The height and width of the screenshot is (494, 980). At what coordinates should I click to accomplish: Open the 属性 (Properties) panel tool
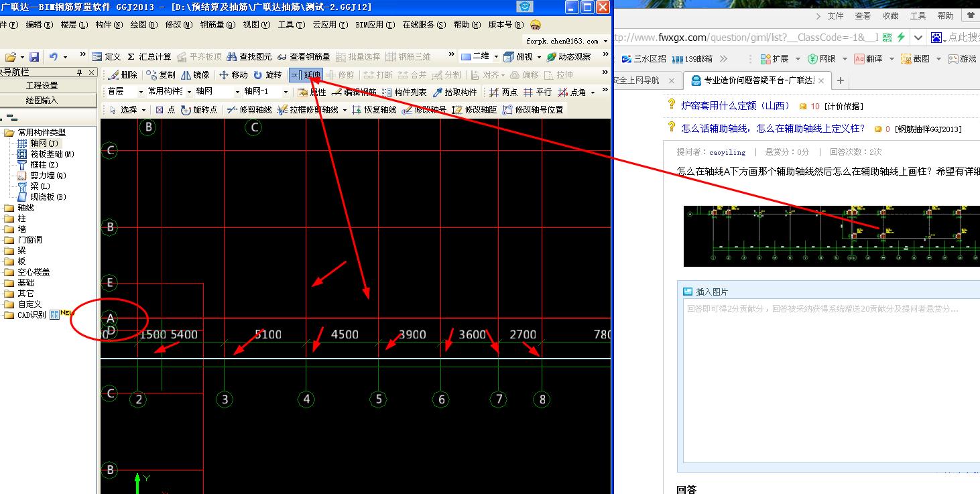pyautogui.click(x=312, y=92)
